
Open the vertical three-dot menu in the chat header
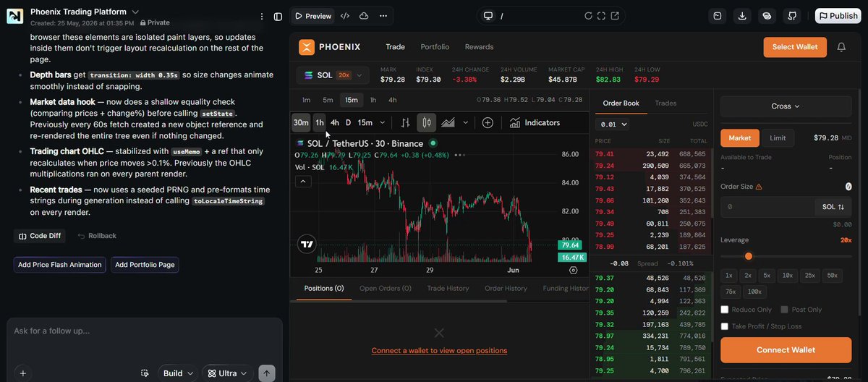point(262,16)
